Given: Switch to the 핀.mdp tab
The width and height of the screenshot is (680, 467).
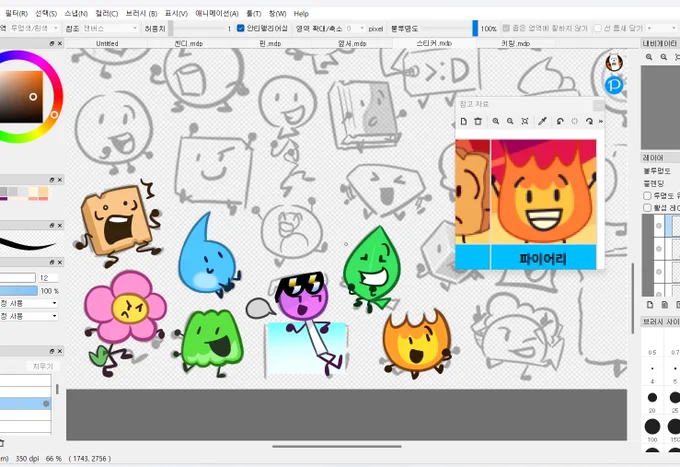Looking at the screenshot, I should (270, 43).
